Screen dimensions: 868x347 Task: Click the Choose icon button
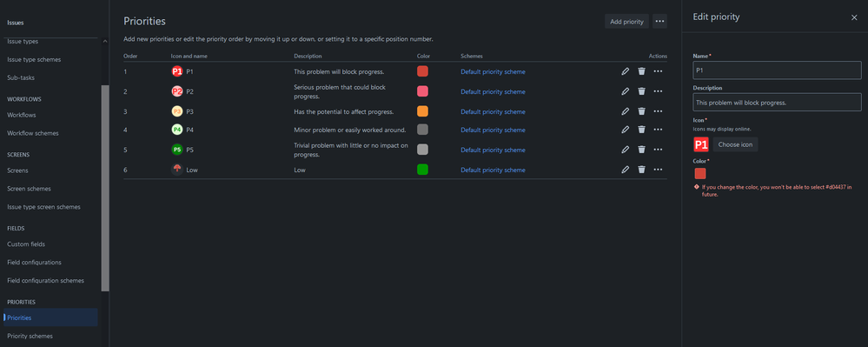coord(735,144)
